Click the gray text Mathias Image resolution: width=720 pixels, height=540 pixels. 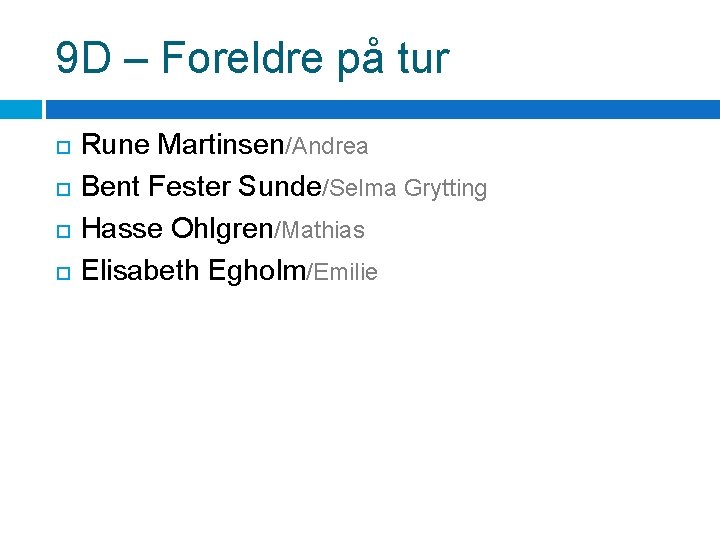point(323,230)
